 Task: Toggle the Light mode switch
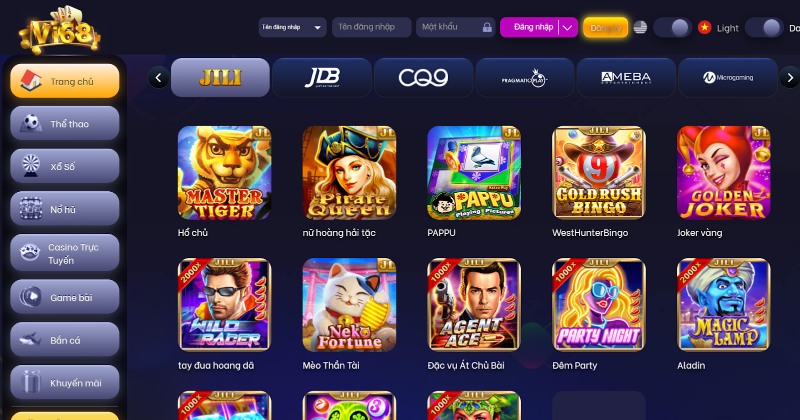click(x=764, y=28)
